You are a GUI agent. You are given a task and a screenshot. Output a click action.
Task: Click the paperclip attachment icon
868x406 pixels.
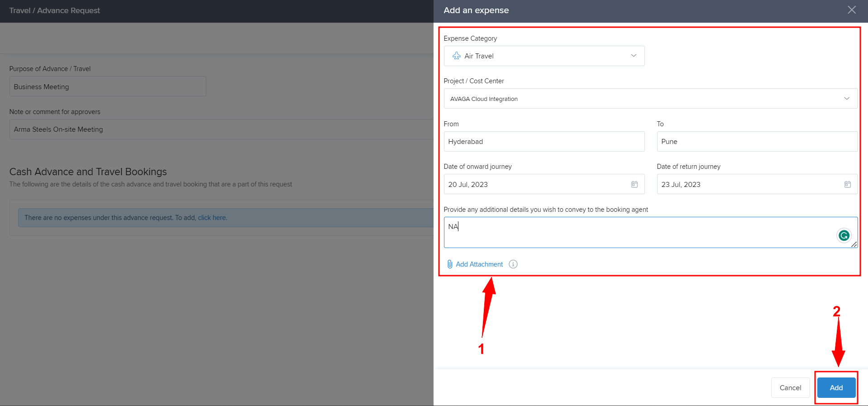click(x=449, y=264)
